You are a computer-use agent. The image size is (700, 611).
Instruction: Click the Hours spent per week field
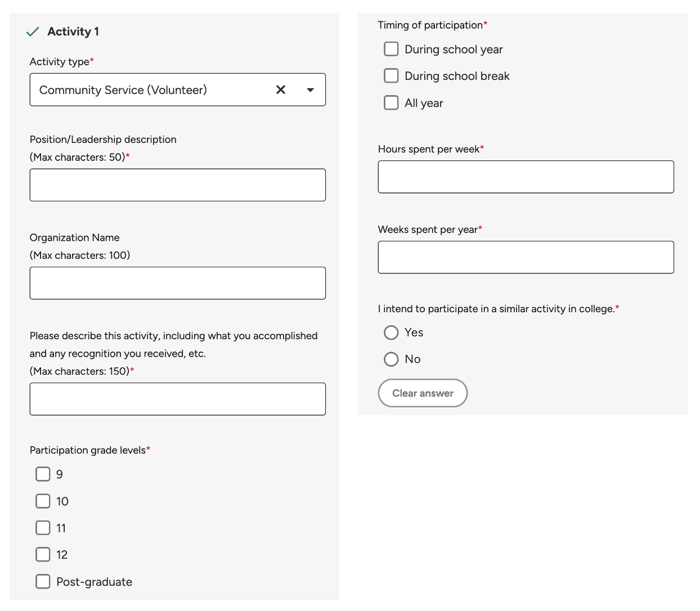click(526, 177)
